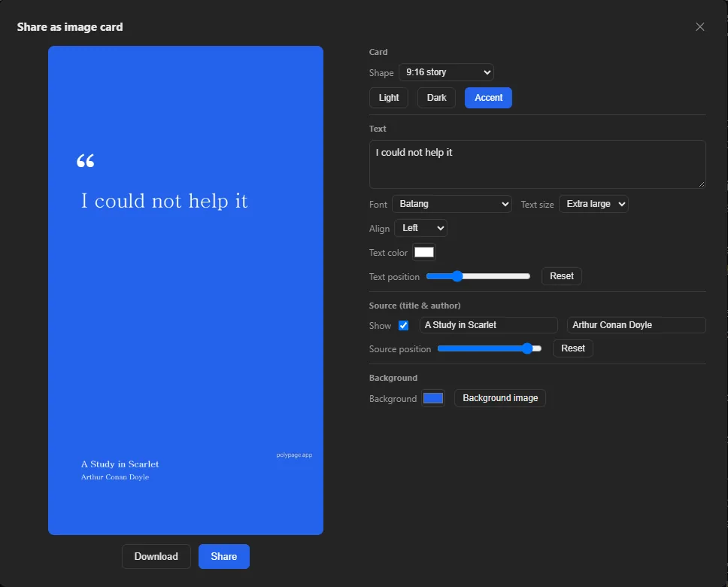
Task: Reset the text position
Action: (562, 276)
